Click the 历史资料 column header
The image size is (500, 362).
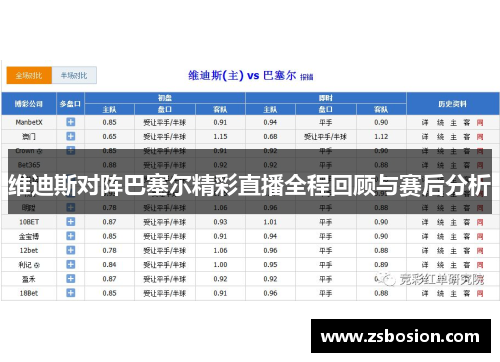(x=453, y=104)
